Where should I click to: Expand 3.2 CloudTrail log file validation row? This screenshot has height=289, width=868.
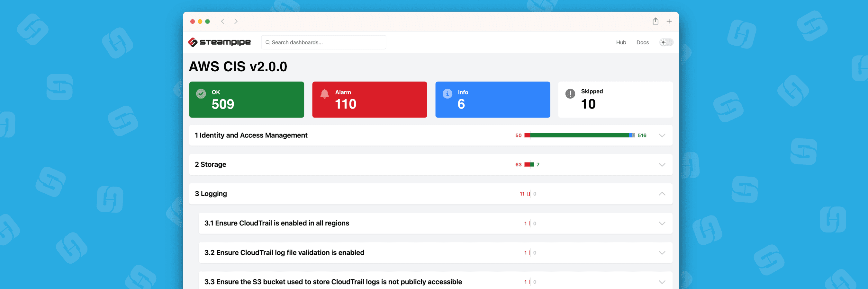click(x=662, y=253)
